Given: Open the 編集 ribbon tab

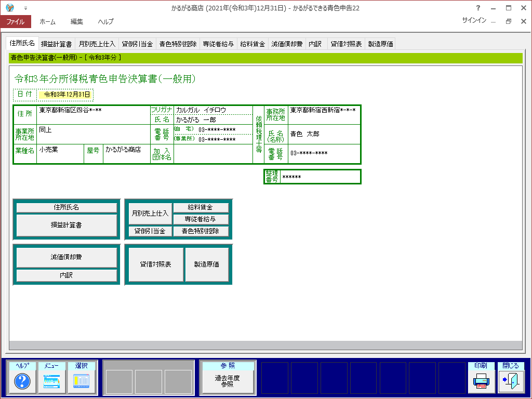Looking at the screenshot, I should tap(77, 21).
